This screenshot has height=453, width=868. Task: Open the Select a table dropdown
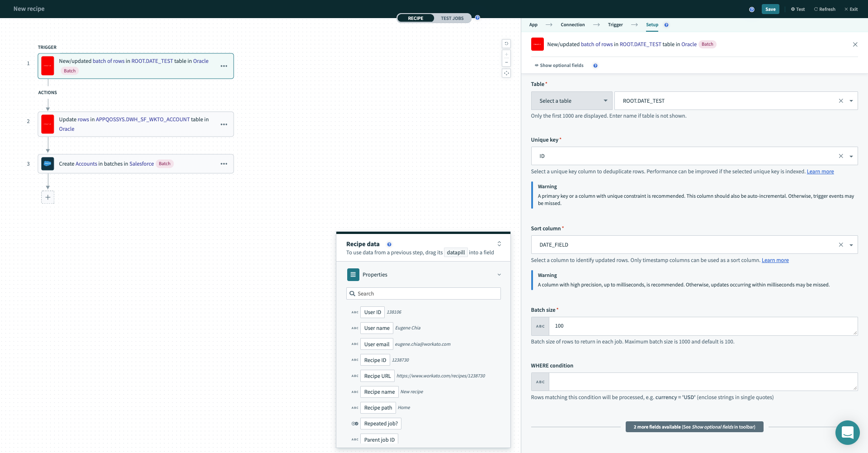click(x=571, y=101)
